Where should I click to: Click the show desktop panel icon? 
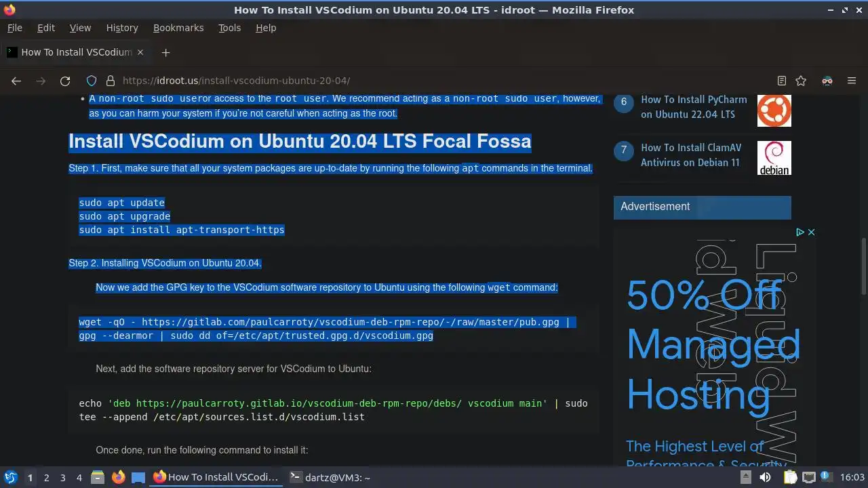pyautogui.click(x=138, y=477)
